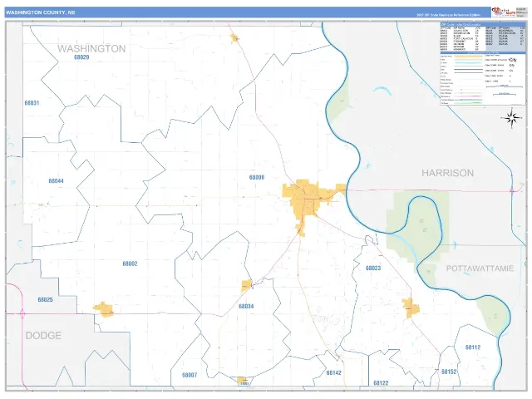
Task: Select ZIP code label 68002
Action: click(x=130, y=264)
